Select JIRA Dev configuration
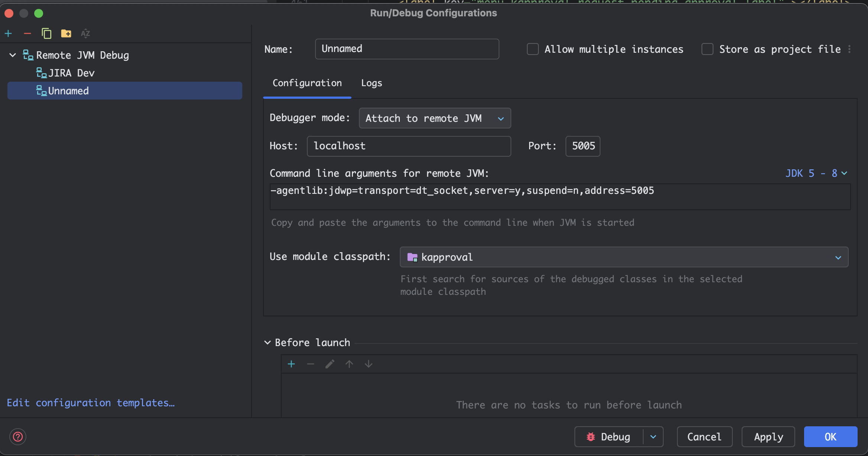 71,73
